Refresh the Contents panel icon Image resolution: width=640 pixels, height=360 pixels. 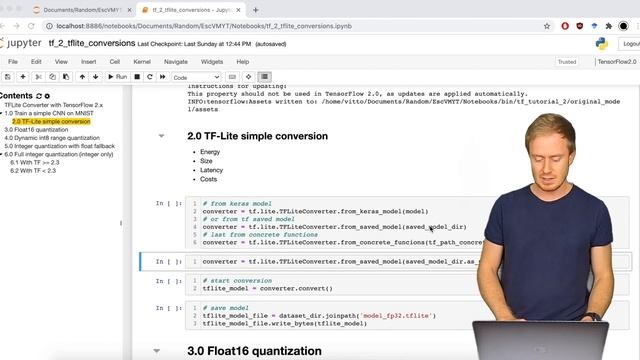(x=39, y=96)
